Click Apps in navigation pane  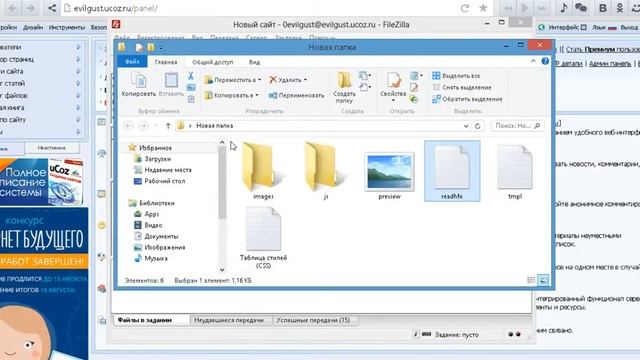coord(147,214)
